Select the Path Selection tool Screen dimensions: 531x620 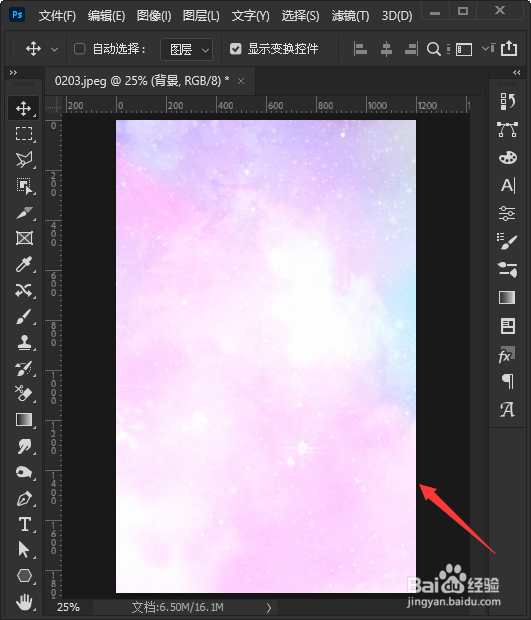tap(24, 550)
